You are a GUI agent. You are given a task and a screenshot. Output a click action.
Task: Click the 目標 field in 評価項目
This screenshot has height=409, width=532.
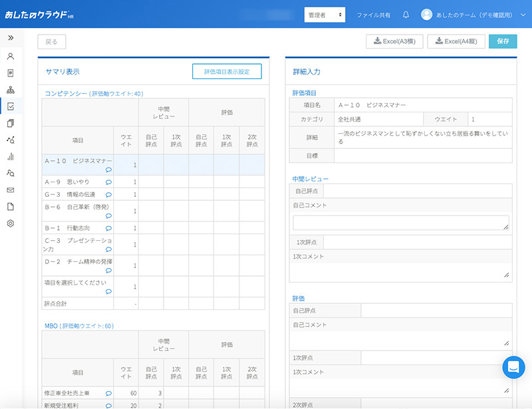click(423, 156)
